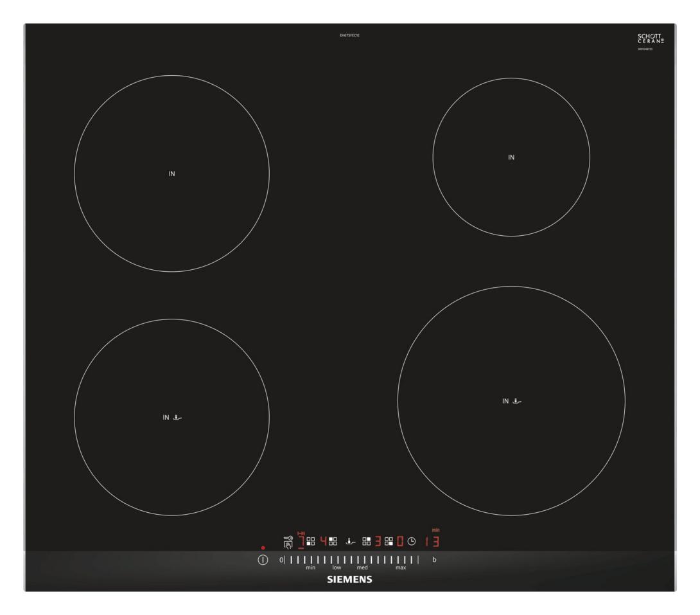Activate the frying sensor pan icon
The width and height of the screenshot is (700, 615).
[x=349, y=542]
